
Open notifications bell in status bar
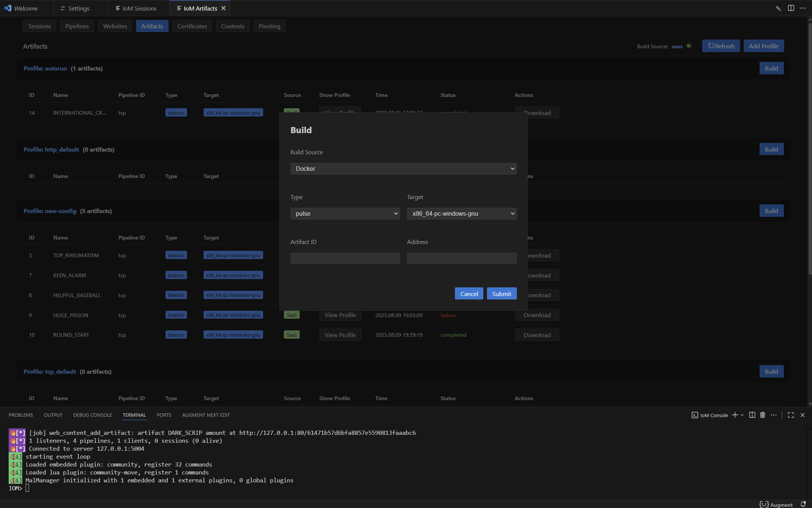[803, 504]
